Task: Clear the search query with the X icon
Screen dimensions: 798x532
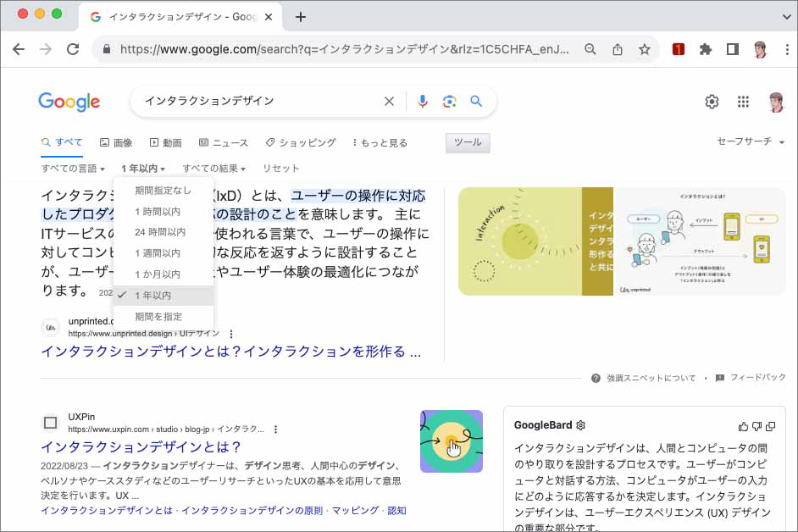Action: [389, 101]
